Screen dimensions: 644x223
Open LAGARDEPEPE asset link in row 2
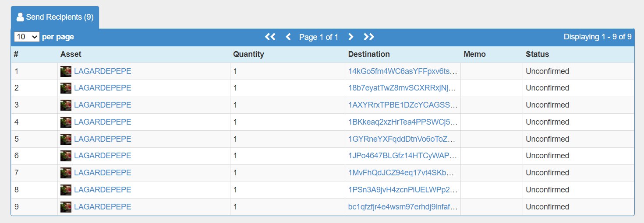click(103, 88)
